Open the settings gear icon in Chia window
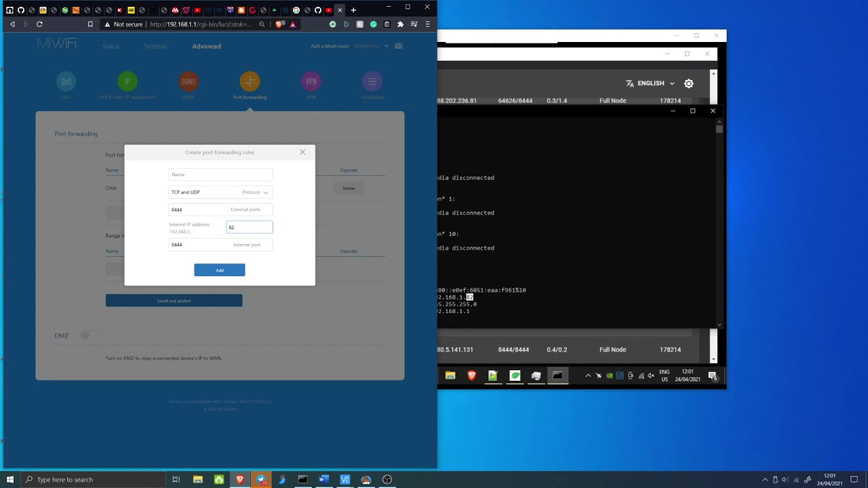The width and height of the screenshot is (868, 488). (689, 83)
